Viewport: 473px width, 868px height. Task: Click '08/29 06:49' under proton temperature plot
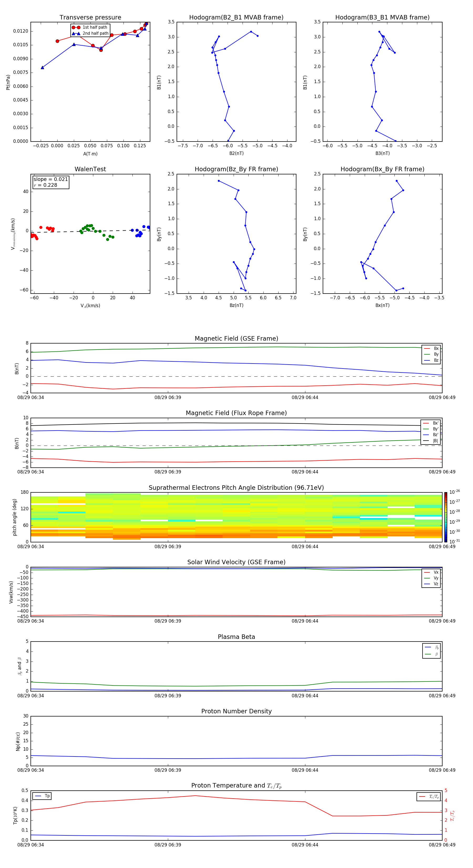click(x=442, y=845)
